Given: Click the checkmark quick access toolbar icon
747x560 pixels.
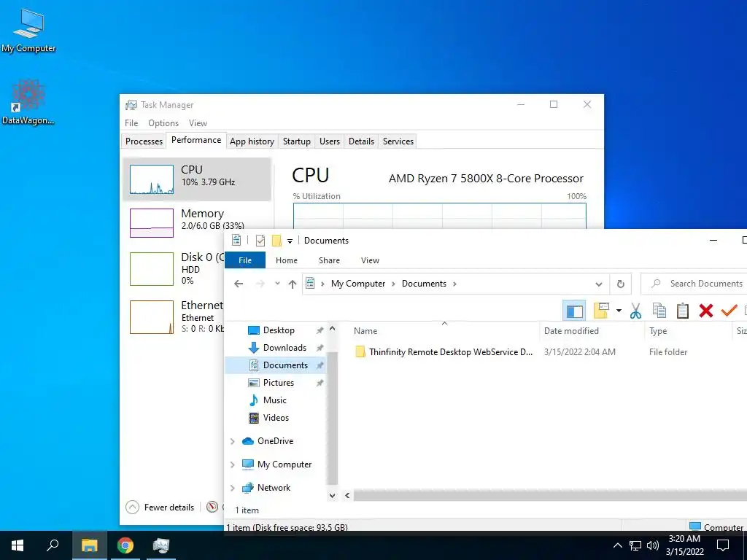Looking at the screenshot, I should [260, 241].
